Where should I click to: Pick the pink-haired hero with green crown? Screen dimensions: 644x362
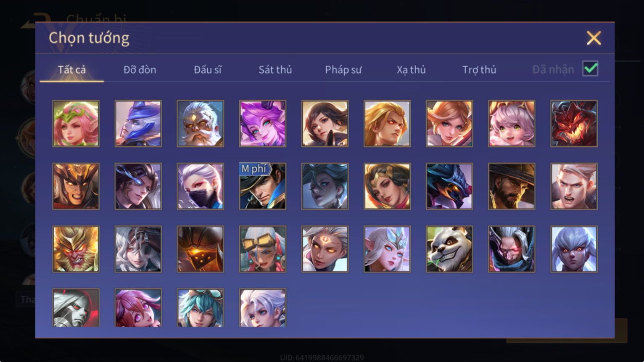pyautogui.click(x=76, y=124)
